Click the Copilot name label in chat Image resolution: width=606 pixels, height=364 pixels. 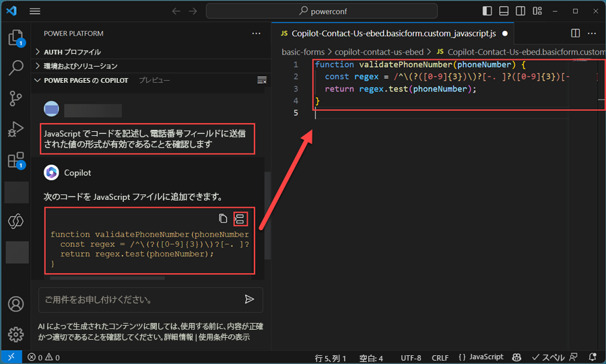coord(77,173)
